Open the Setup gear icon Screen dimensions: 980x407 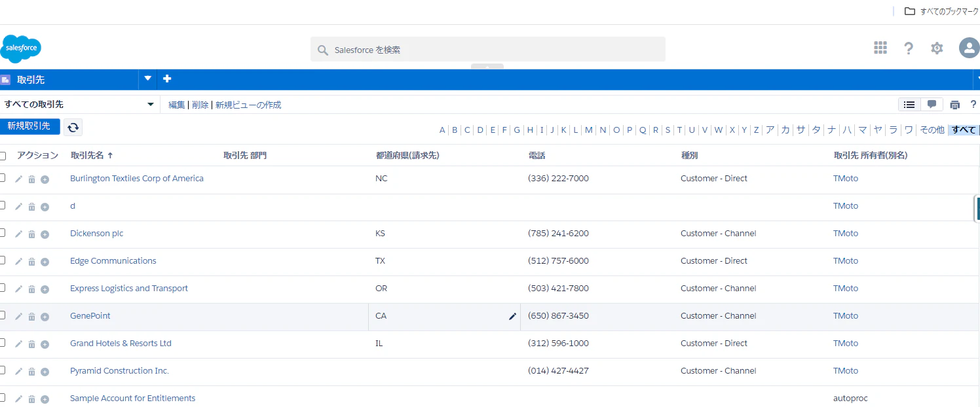(x=937, y=48)
